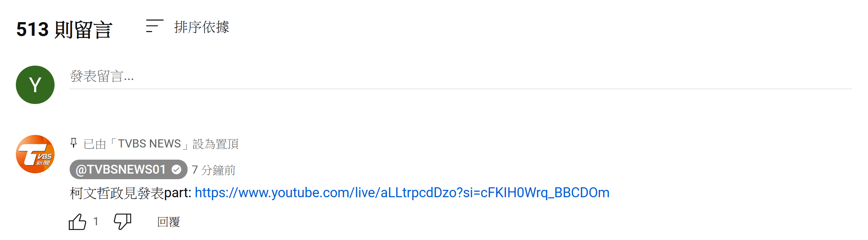Viewport: 868px width, 240px height.
Task: Open the TVBS channel avatar
Action: (x=35, y=154)
